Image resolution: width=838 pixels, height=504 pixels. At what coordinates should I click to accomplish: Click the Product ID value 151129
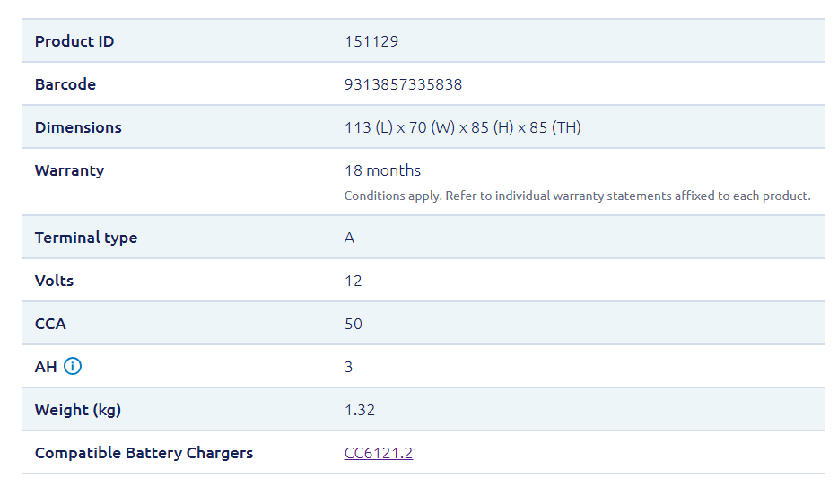pyautogui.click(x=371, y=41)
